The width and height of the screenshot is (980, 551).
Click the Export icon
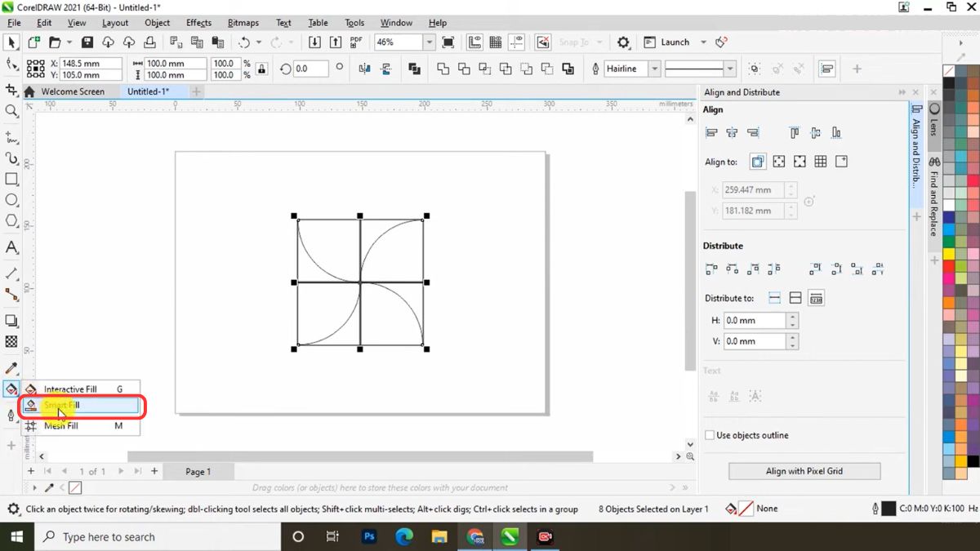coord(336,42)
